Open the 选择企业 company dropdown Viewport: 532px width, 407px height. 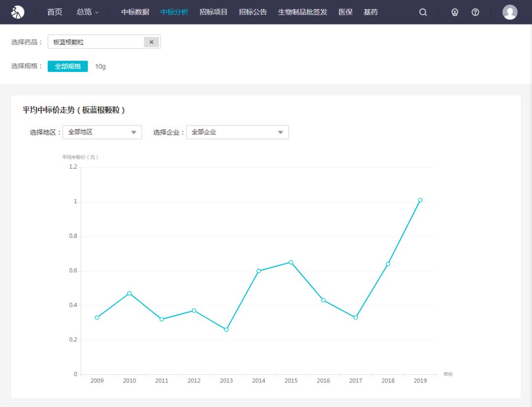(237, 132)
